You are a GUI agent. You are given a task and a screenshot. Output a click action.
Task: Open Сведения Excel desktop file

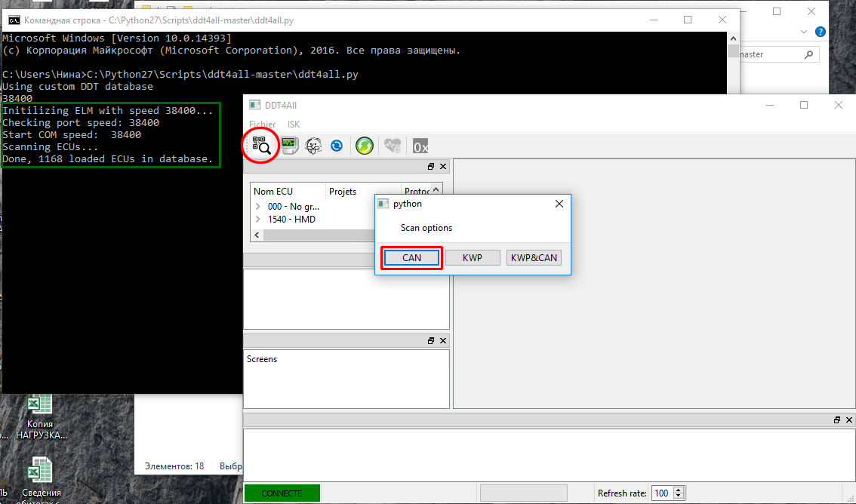[41, 481]
